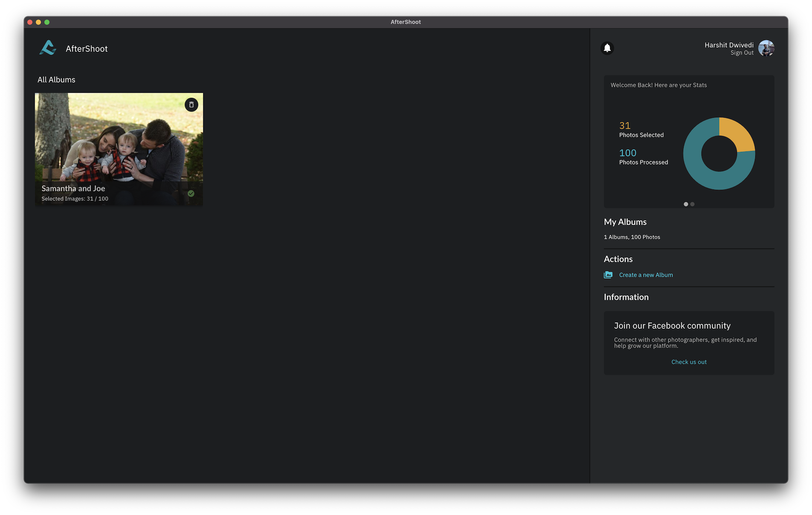This screenshot has height=515, width=812.
Task: Click the Create a new Album icon
Action: tap(608, 275)
